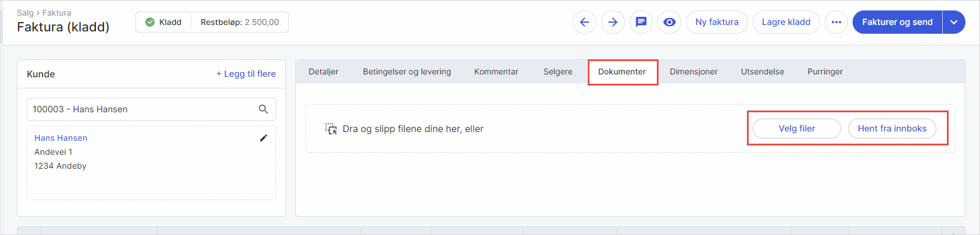980x235 pixels.
Task: Click the search magnifier in customer field
Action: click(x=263, y=109)
